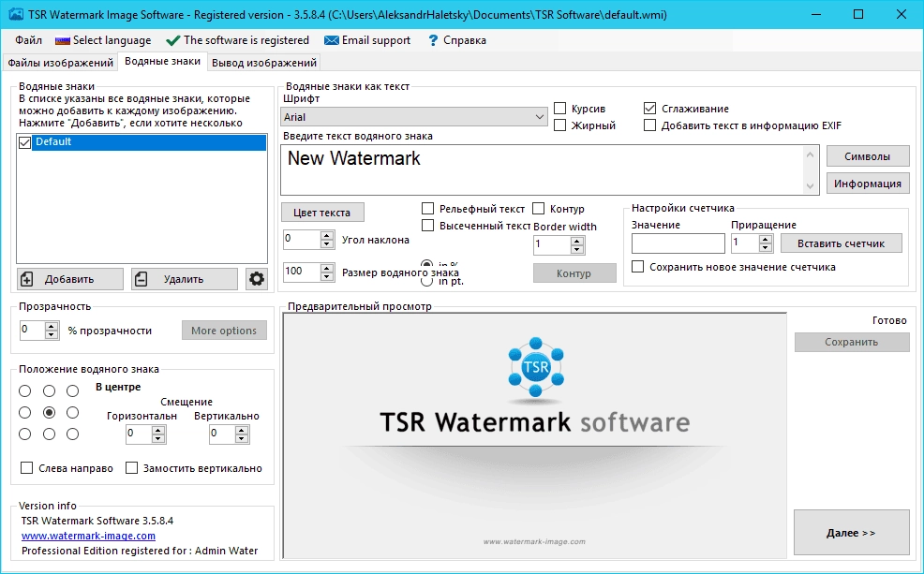Image resolution: width=924 pixels, height=574 pixels.
Task: Check Сохранить новое значение счетчика
Action: click(x=637, y=267)
